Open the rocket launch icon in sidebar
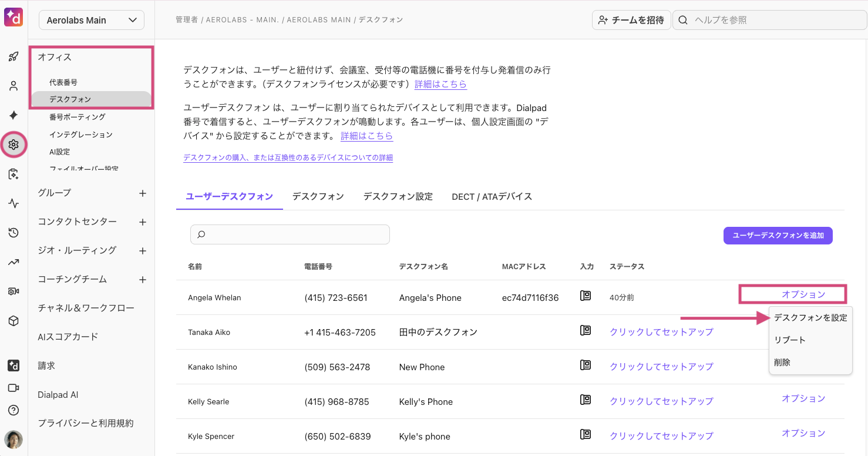The image size is (868, 456). pos(14,57)
